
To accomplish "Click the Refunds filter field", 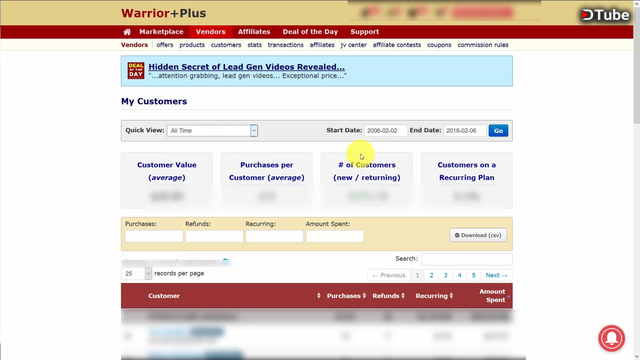I will [x=214, y=236].
